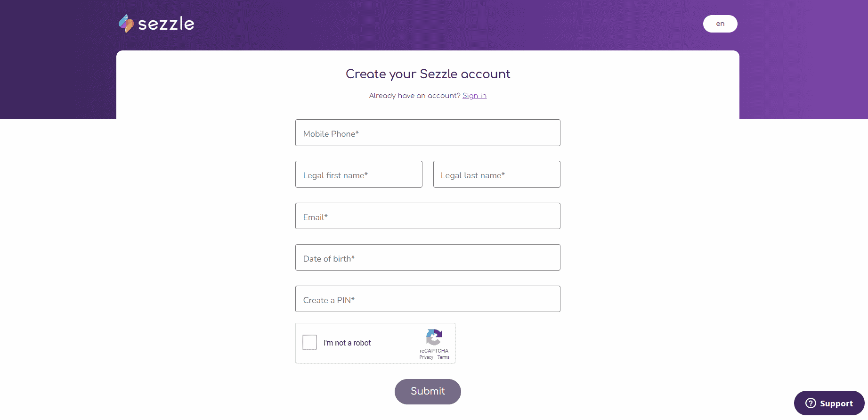Click the I'm not a robot label
The height and width of the screenshot is (420, 868).
point(347,343)
